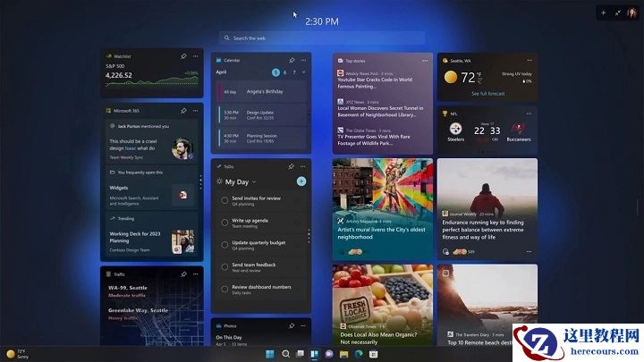Open the PowerPoint icon beside Widgets document
The width and height of the screenshot is (644, 362).
[182, 195]
